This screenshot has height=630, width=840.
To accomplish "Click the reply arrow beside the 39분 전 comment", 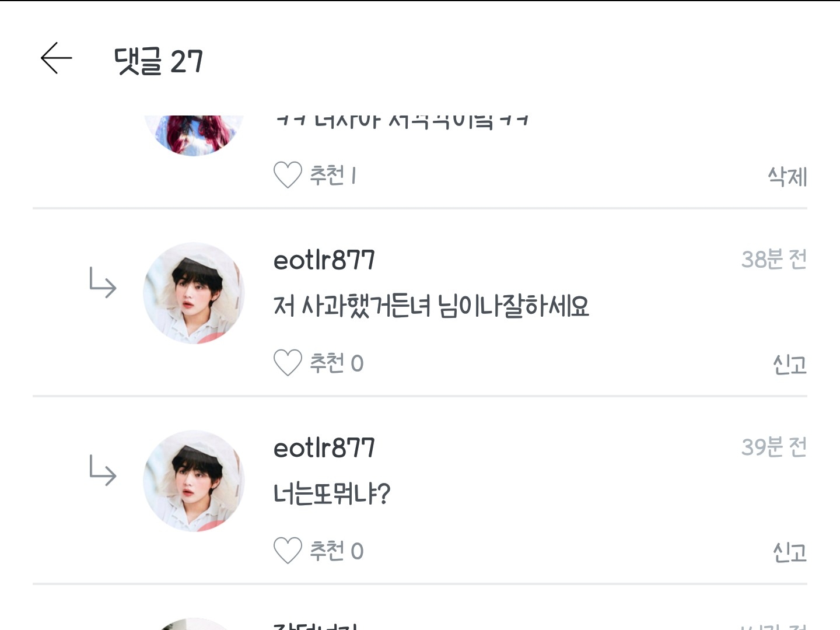I will tap(103, 471).
